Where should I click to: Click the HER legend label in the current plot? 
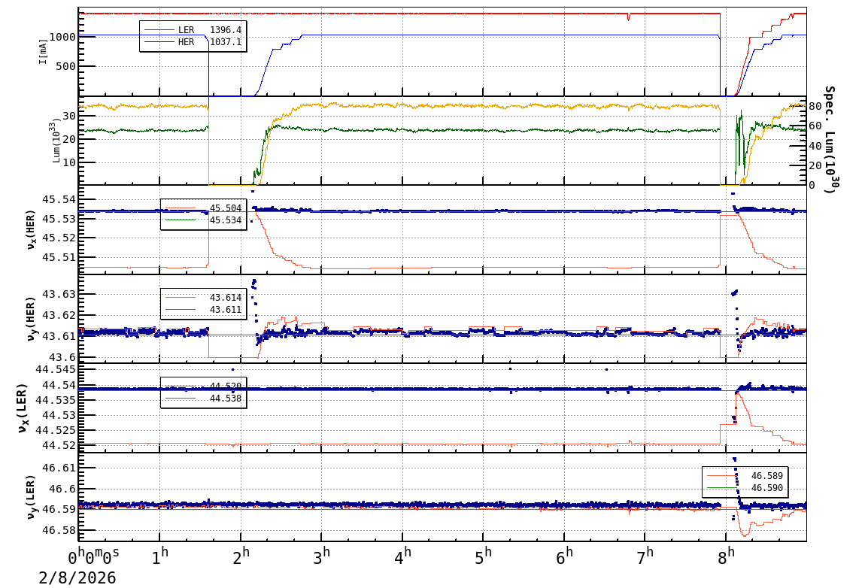pos(186,42)
